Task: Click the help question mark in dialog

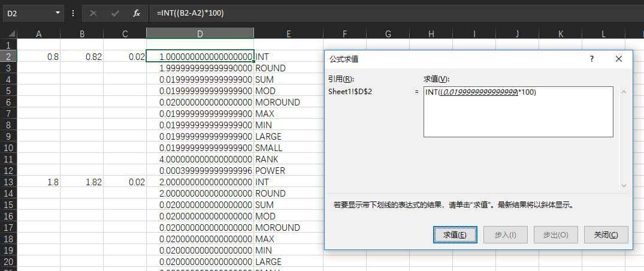Action: pyautogui.click(x=592, y=59)
